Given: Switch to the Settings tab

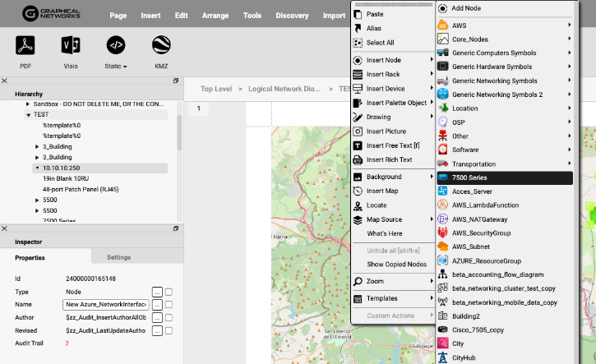Looking at the screenshot, I should [x=118, y=257].
